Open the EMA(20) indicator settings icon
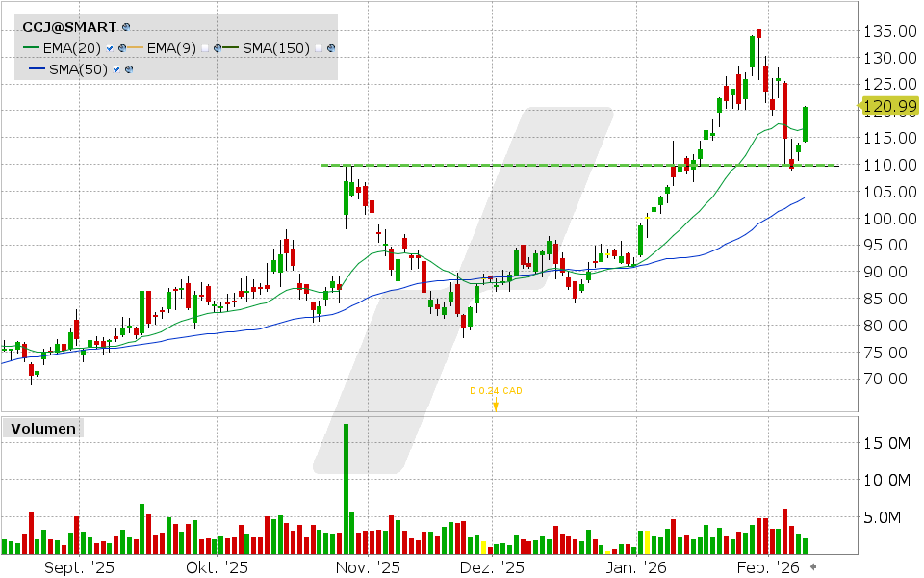Screen dimensions: 924x578 (x=121, y=48)
